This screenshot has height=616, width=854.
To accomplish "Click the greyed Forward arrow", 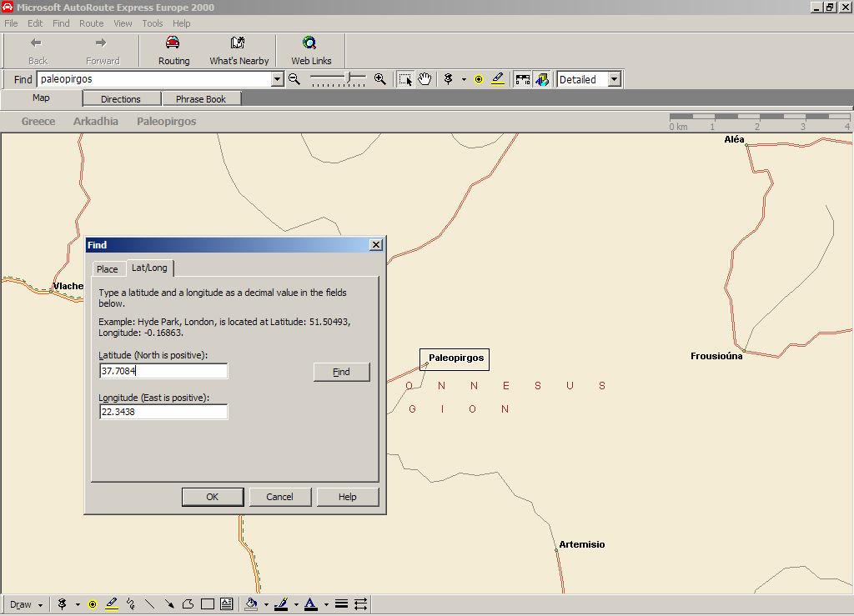I will [x=101, y=43].
